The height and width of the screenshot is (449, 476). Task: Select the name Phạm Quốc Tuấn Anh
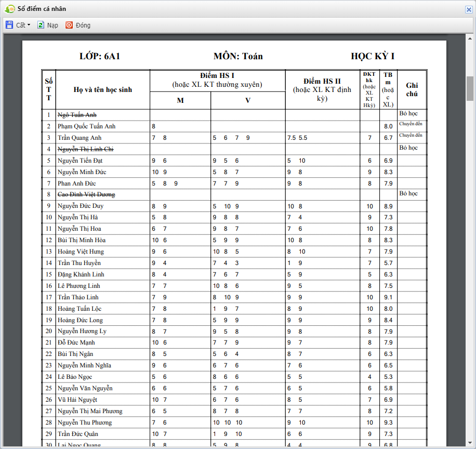[x=86, y=126]
